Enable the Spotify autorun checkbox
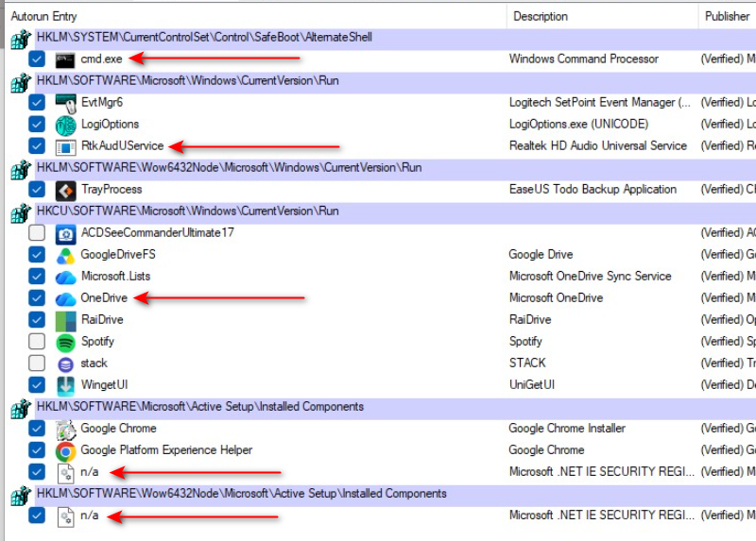The height and width of the screenshot is (541, 756). click(37, 342)
